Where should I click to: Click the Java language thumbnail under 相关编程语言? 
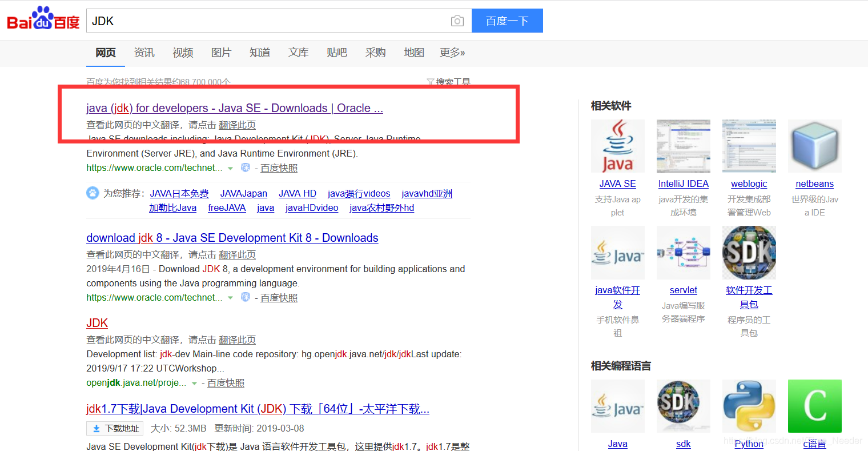pyautogui.click(x=618, y=406)
